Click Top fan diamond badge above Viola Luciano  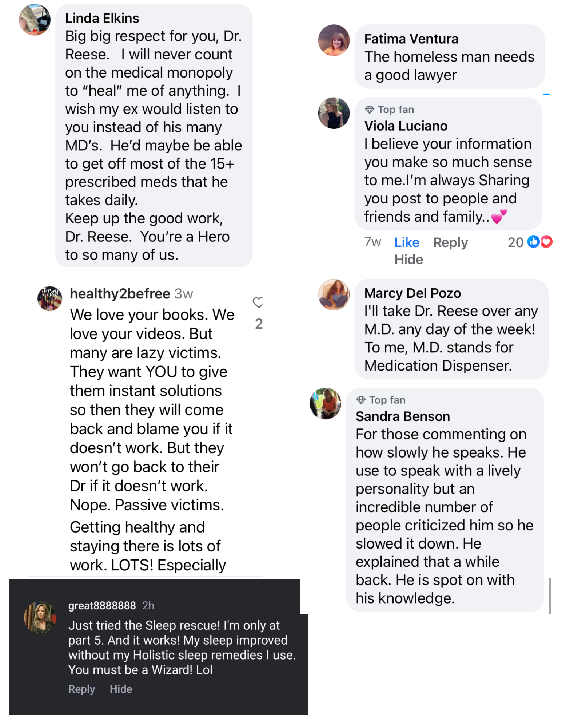click(x=370, y=110)
